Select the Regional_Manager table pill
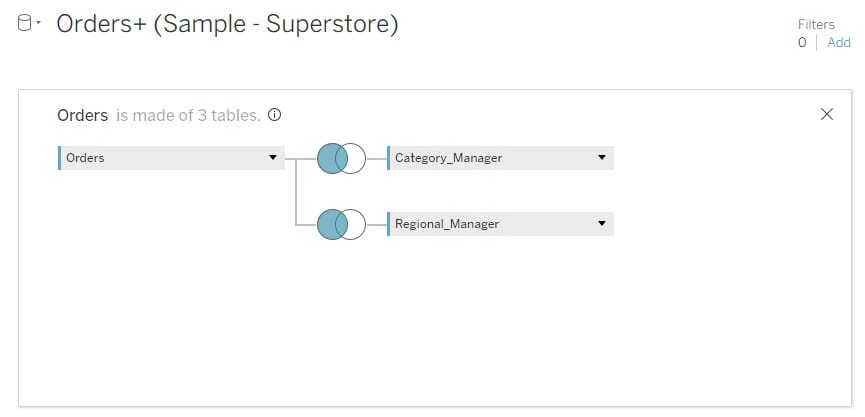Image resolution: width=865 pixels, height=417 pixels. (490, 225)
